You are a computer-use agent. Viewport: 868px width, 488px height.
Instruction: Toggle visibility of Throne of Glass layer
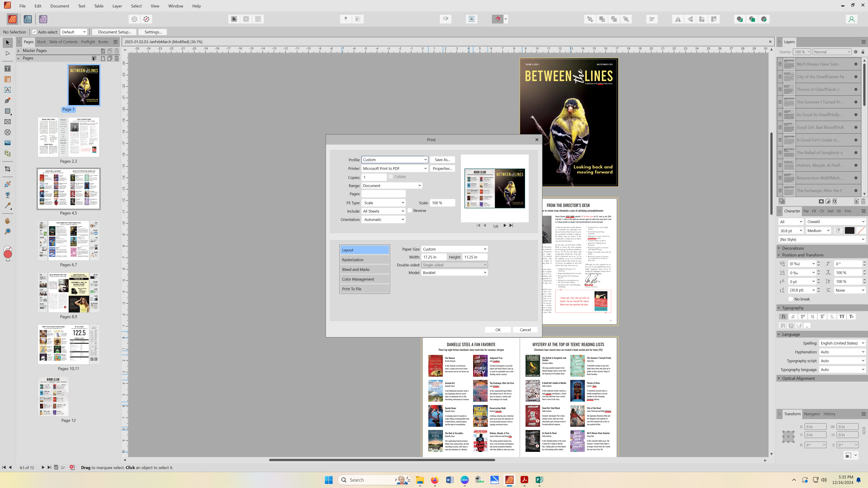pyautogui.click(x=856, y=89)
